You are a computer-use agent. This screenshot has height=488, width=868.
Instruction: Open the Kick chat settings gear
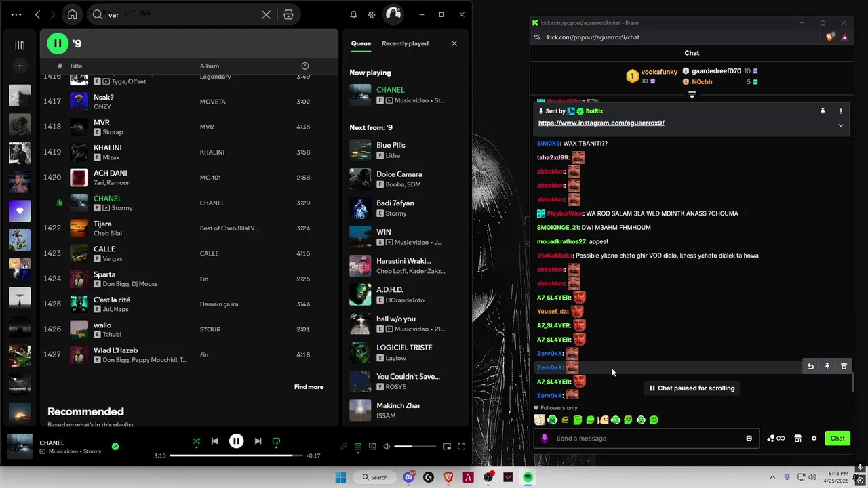(814, 439)
